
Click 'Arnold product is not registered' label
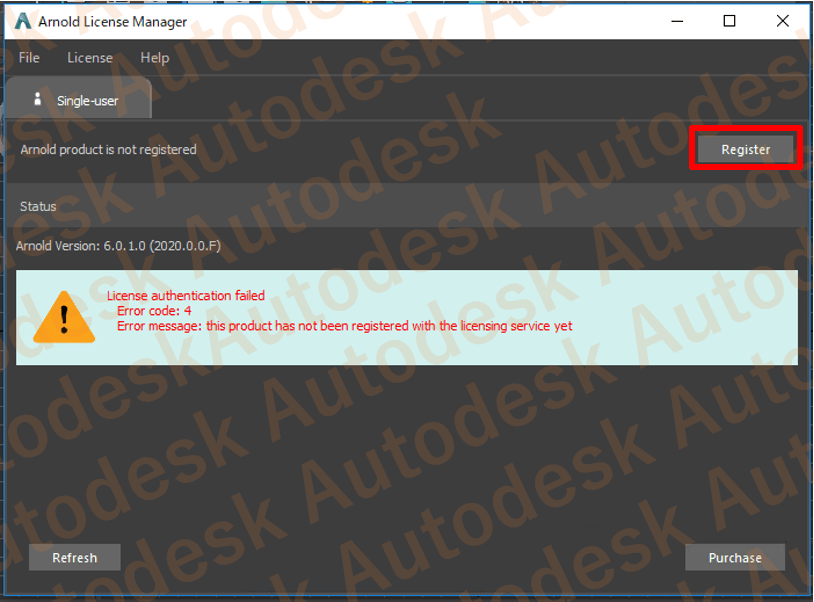coord(108,149)
